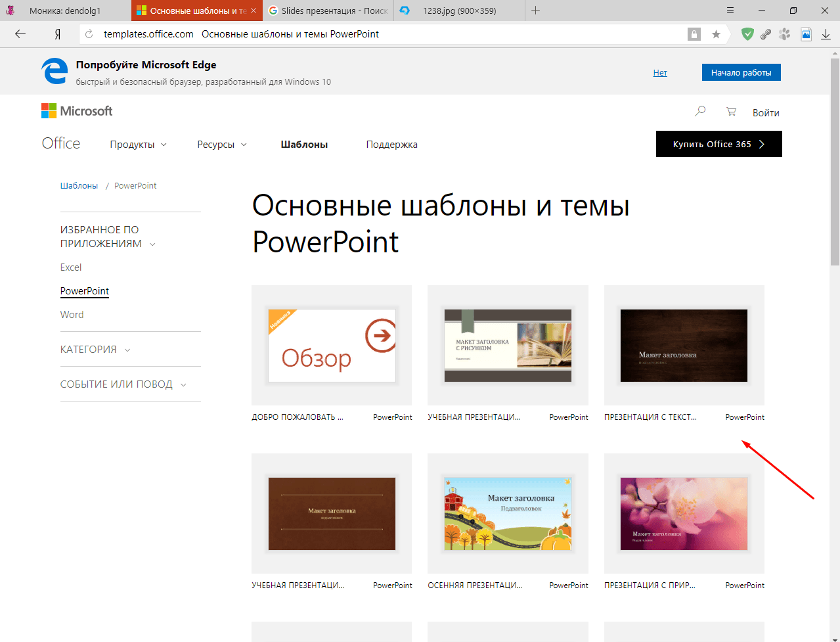Viewport: 840px width, 642px height.
Task: Expand the Категория filter
Action: point(95,350)
